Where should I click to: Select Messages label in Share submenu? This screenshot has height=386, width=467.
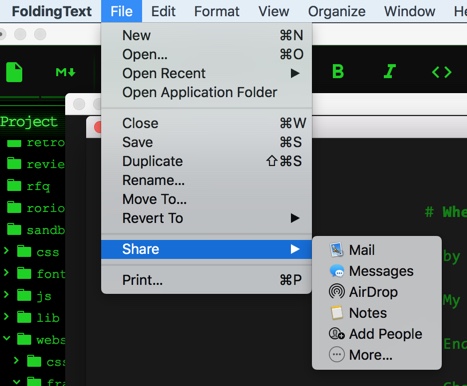click(x=381, y=271)
